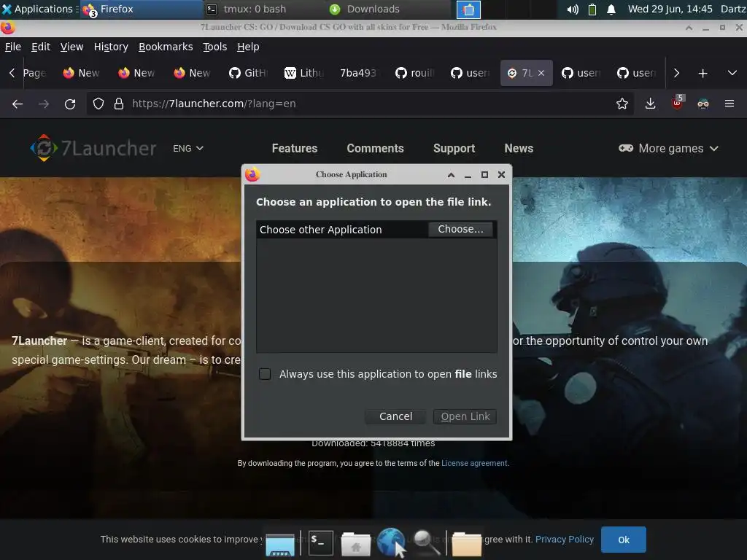747x560 pixels.
Task: Open the License agreement link
Action: tap(474, 463)
